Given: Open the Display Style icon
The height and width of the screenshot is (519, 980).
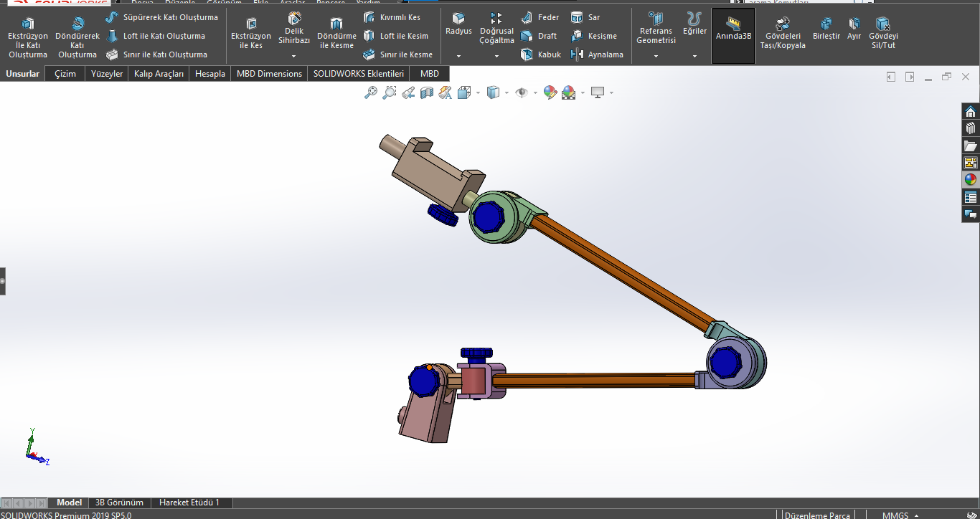Looking at the screenshot, I should (493, 92).
